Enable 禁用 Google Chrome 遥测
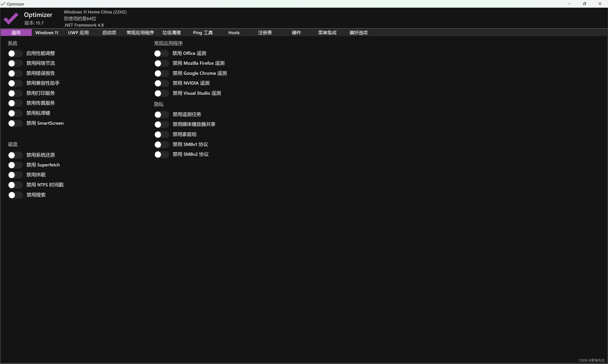Viewport: 608px width, 364px height. pos(161,73)
